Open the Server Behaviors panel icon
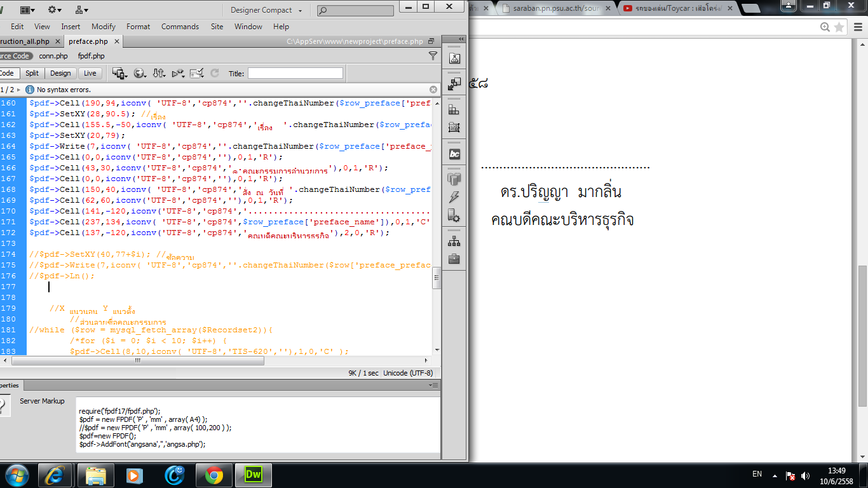 pyautogui.click(x=454, y=215)
